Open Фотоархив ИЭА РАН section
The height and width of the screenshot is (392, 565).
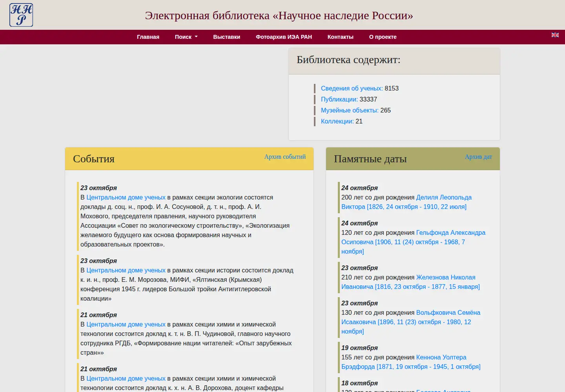(x=284, y=37)
